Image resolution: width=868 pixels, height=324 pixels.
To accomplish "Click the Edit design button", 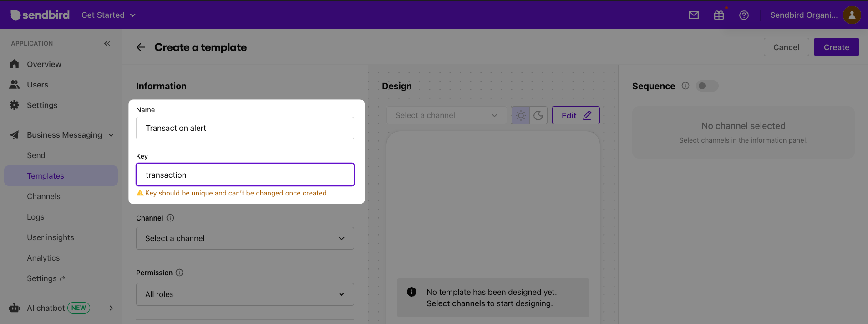I will (576, 115).
